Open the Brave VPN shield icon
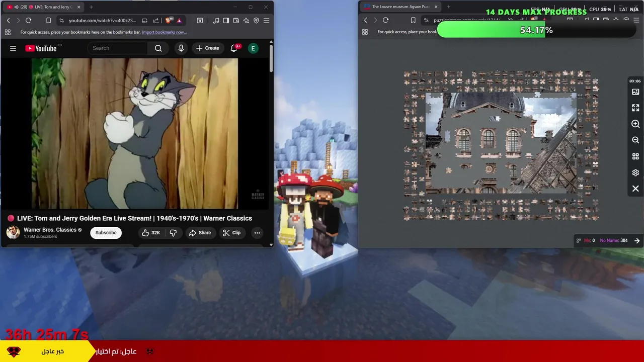 pos(256,21)
